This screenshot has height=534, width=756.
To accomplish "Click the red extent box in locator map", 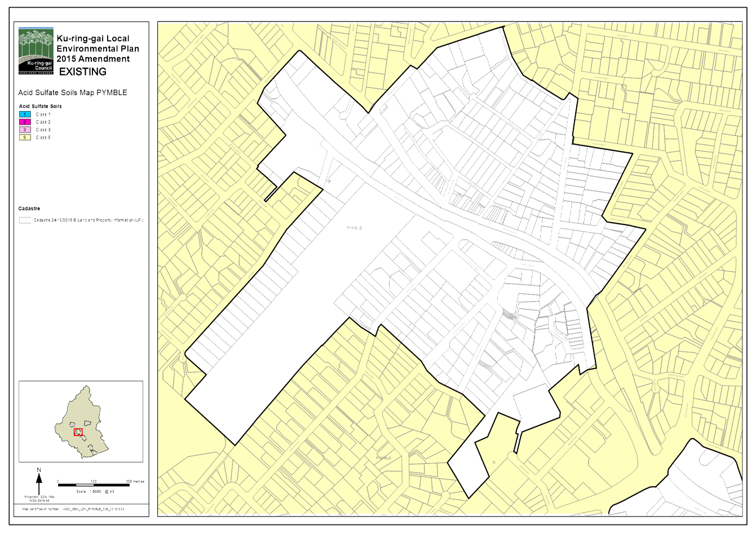I will [x=78, y=433].
